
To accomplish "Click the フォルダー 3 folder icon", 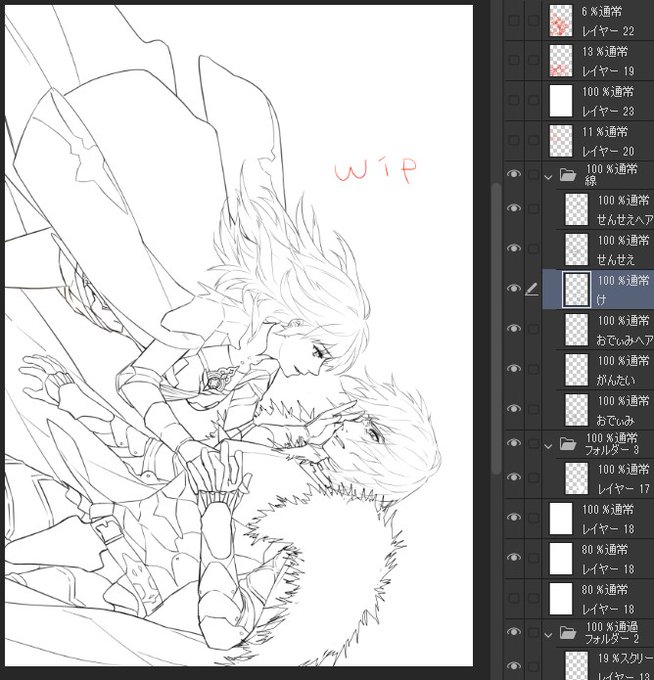I will [567, 444].
